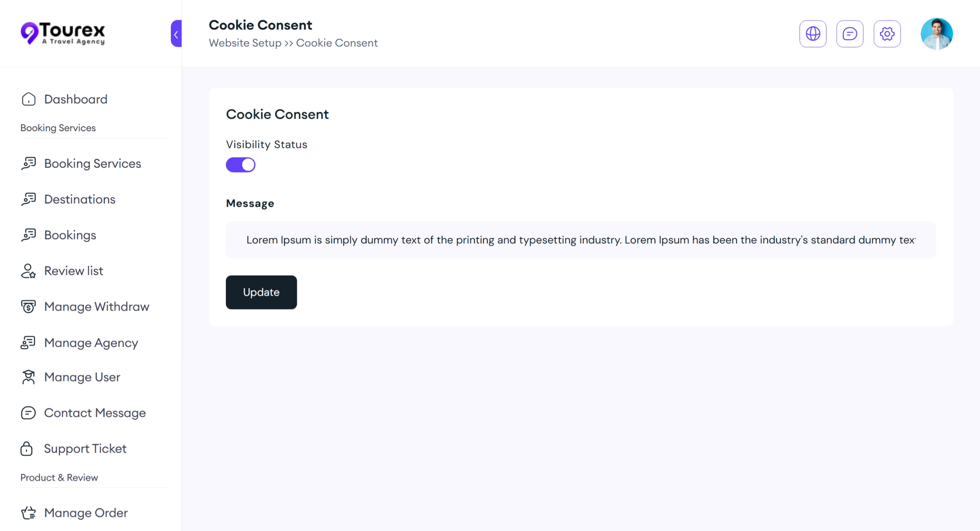Go to Destinations in the sidebar
980x531 pixels.
pyautogui.click(x=79, y=199)
